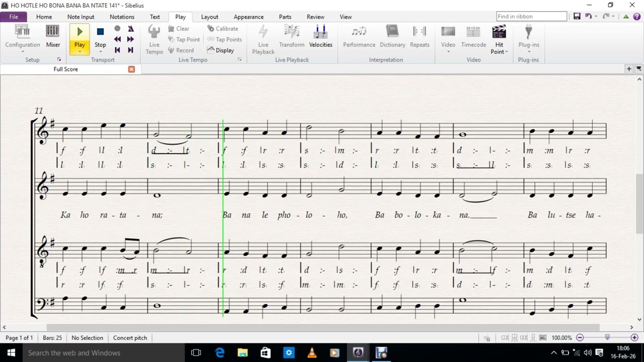The image size is (644, 362).
Task: Toggle Live Playback Velocities display
Action: click(x=320, y=36)
